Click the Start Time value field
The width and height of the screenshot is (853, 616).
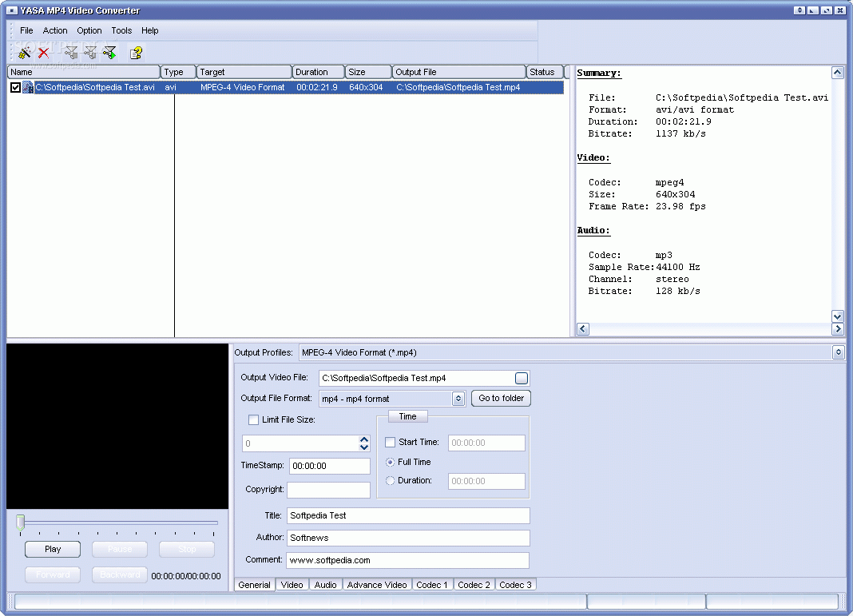pos(486,443)
